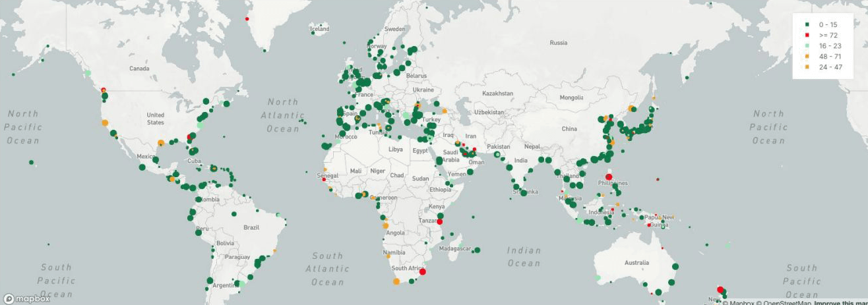Click the green marker near Madagascar's east side
The width and height of the screenshot is (868, 305).
tap(477, 250)
